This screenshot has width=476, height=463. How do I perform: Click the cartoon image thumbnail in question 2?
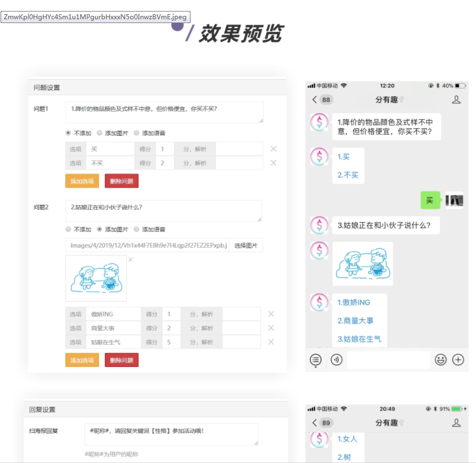(96, 278)
